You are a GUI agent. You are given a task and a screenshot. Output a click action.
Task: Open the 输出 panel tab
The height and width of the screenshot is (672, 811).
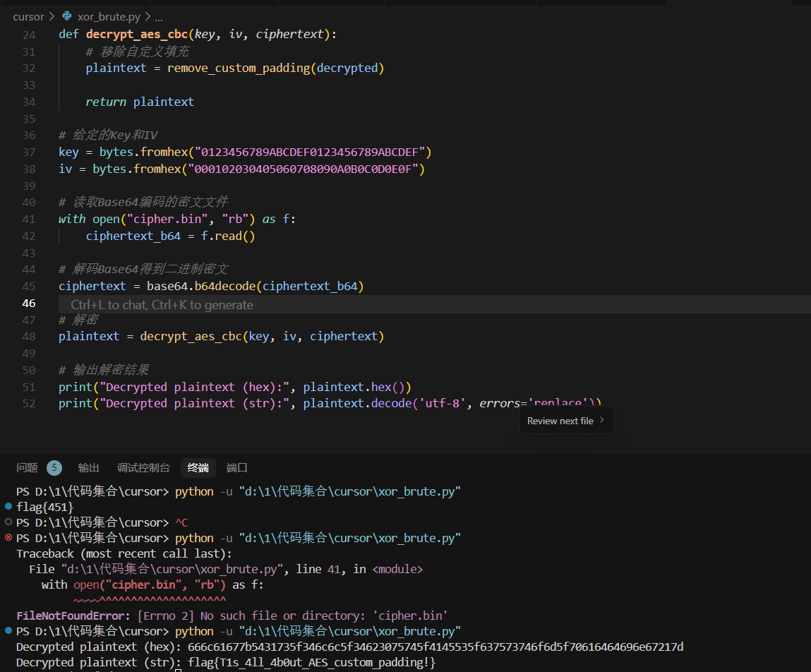click(88, 468)
